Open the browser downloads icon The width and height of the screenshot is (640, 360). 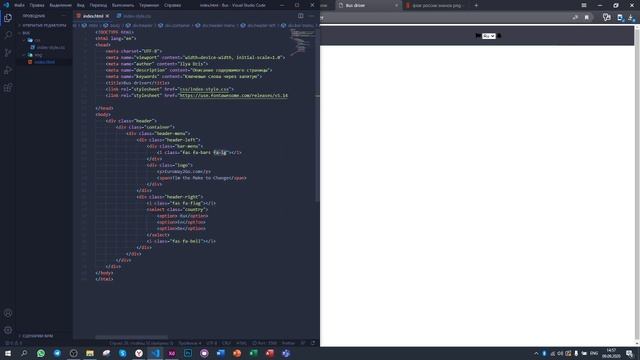(631, 18)
